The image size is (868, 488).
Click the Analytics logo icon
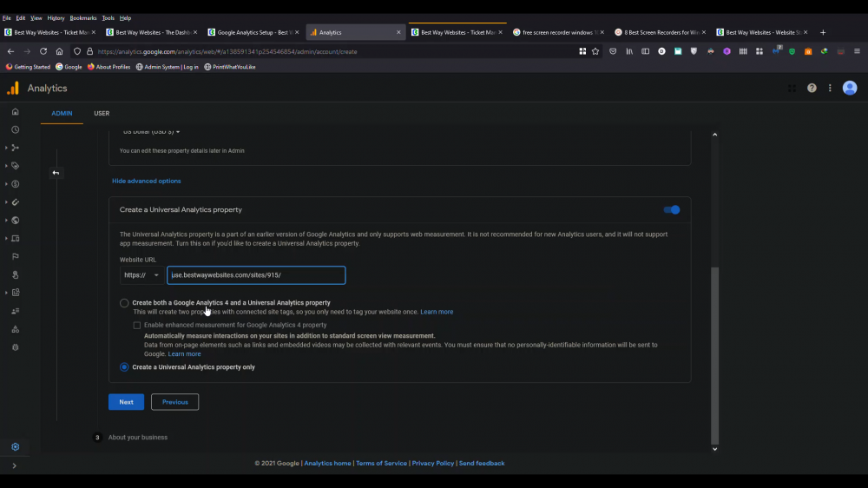coord(13,88)
